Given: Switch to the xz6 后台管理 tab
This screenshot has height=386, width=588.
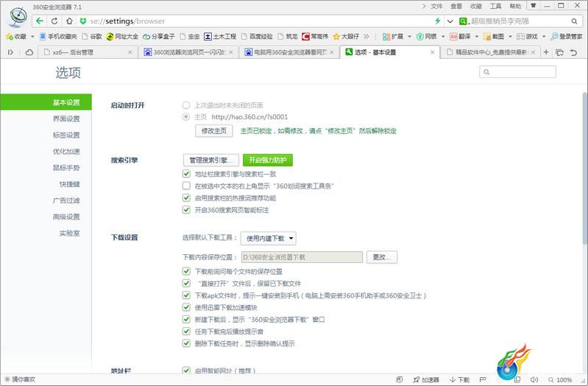Looking at the screenshot, I should (x=88, y=52).
